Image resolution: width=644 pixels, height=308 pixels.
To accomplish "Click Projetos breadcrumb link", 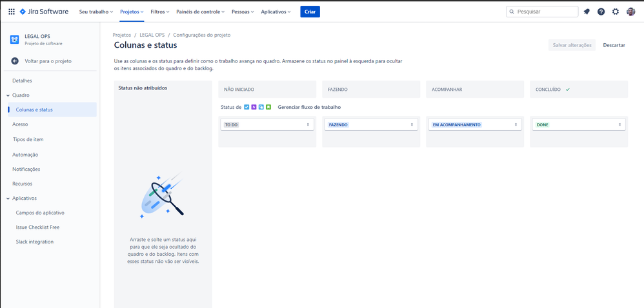I will 121,35.
